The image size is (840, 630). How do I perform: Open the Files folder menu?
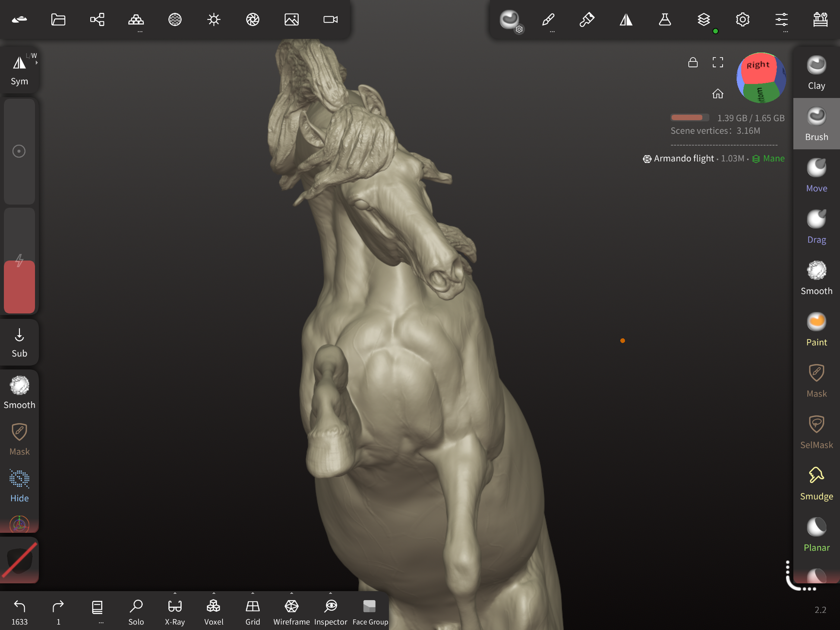pos(58,19)
